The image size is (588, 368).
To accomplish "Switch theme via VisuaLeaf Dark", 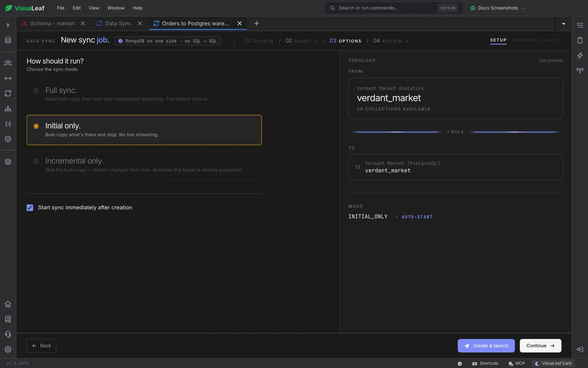I will pos(553,363).
